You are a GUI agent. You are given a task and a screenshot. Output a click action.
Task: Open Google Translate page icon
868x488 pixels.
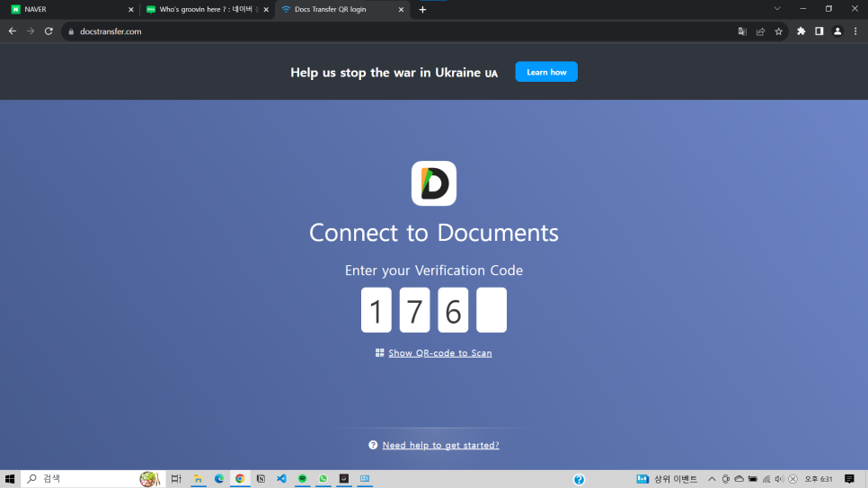742,31
